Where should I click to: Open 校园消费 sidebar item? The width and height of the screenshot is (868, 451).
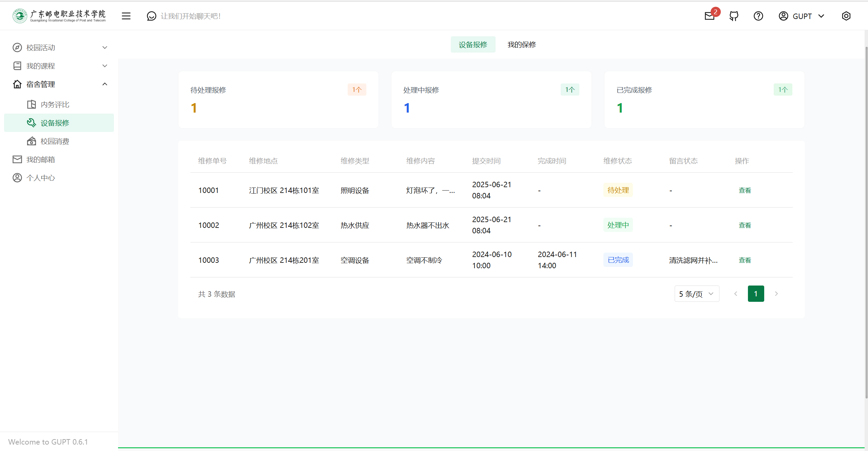point(55,141)
